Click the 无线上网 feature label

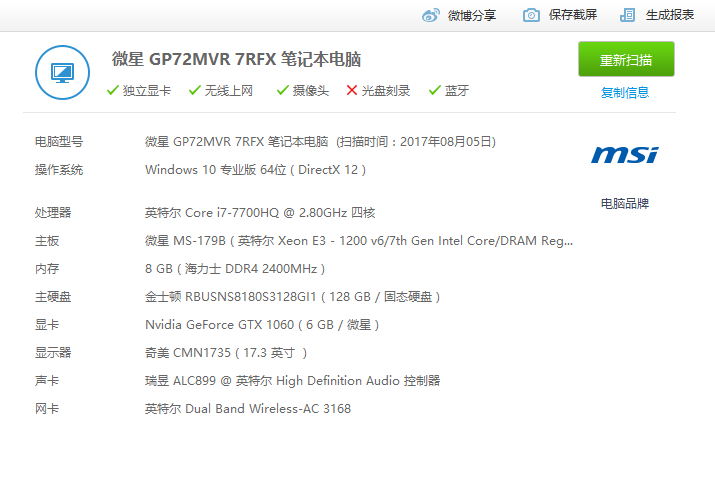(228, 91)
